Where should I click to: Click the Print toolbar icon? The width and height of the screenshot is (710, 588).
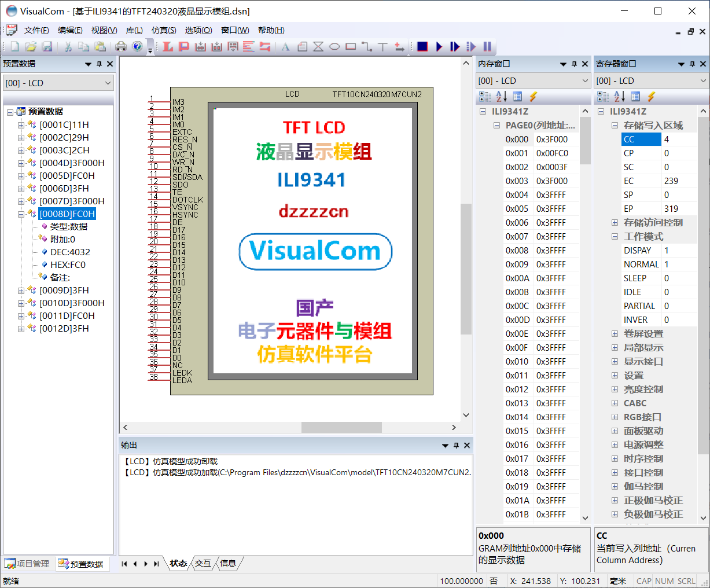coord(121,46)
